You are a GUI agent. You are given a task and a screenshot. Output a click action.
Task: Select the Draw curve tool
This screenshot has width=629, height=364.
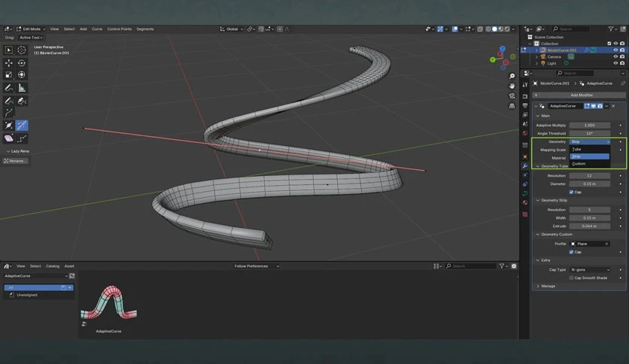pyautogui.click(x=9, y=101)
